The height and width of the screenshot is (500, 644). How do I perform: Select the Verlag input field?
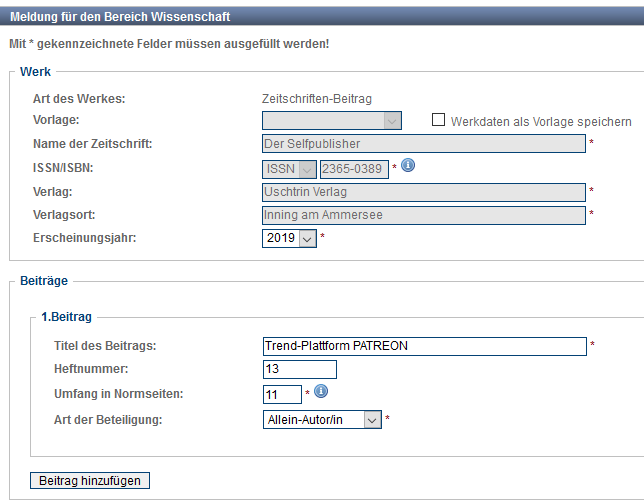pos(423,192)
